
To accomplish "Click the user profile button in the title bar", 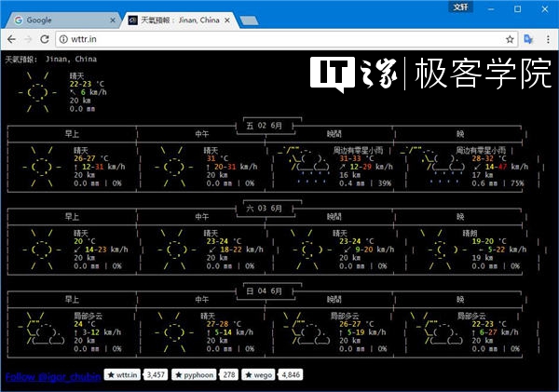I will point(460,7).
